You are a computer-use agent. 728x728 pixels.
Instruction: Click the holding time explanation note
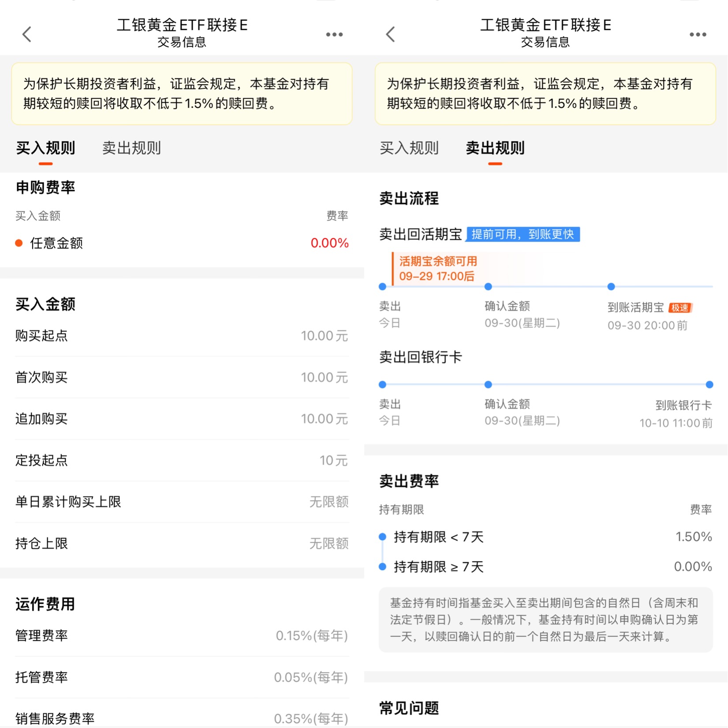(545, 620)
